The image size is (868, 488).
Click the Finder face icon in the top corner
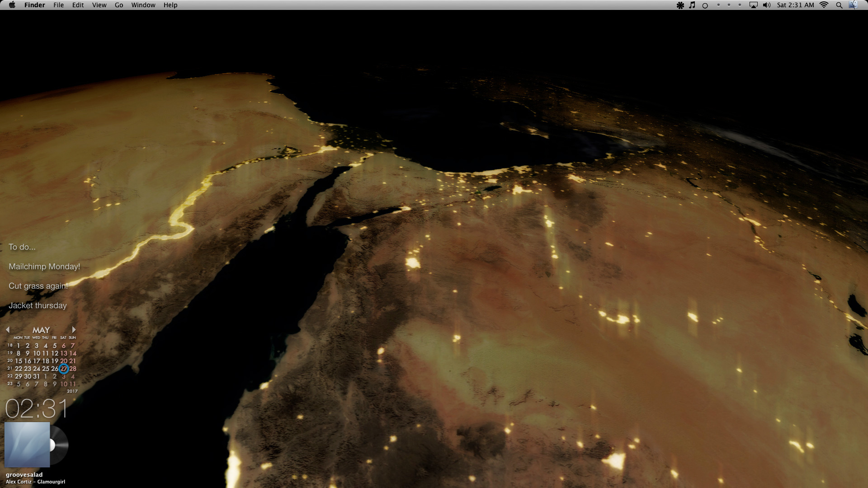853,5
